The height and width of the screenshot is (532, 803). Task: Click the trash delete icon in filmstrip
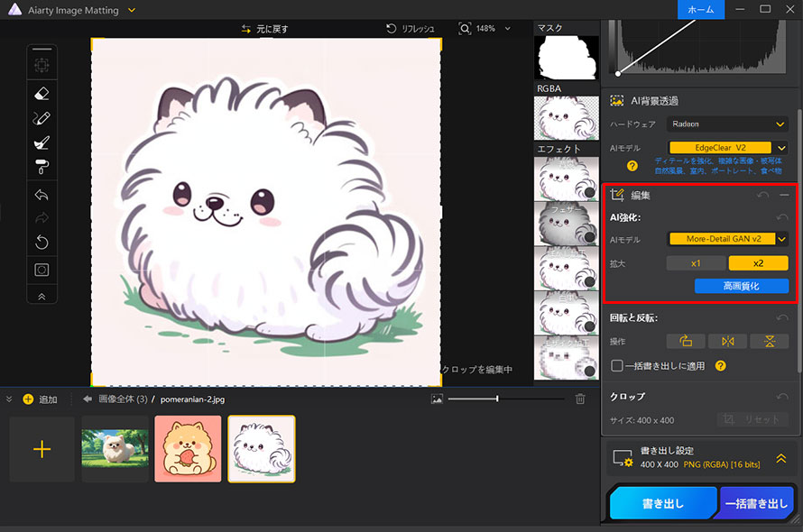tap(580, 399)
